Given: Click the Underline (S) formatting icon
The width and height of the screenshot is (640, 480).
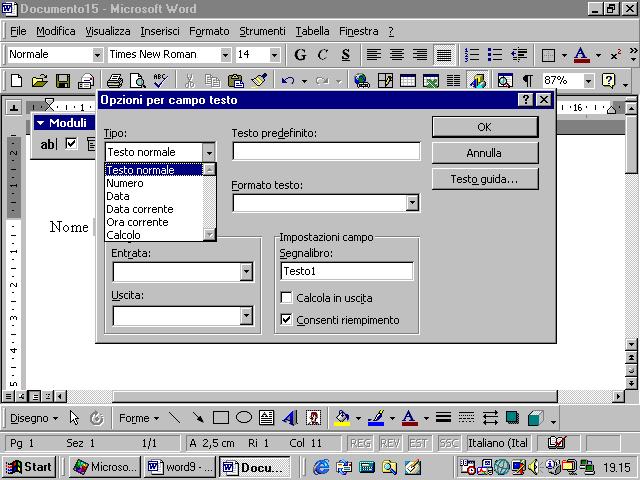Looking at the screenshot, I should [346, 55].
